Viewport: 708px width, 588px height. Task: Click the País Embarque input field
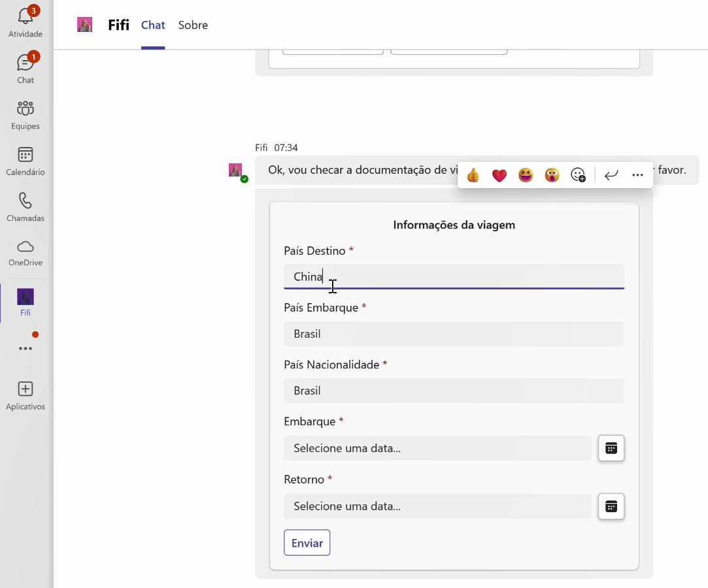tap(454, 334)
